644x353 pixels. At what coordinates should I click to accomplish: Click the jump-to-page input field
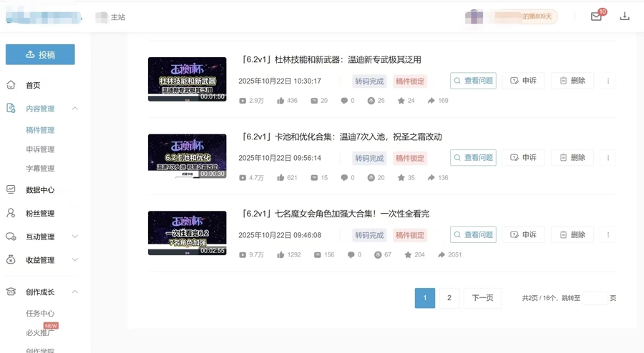pyautogui.click(x=595, y=298)
